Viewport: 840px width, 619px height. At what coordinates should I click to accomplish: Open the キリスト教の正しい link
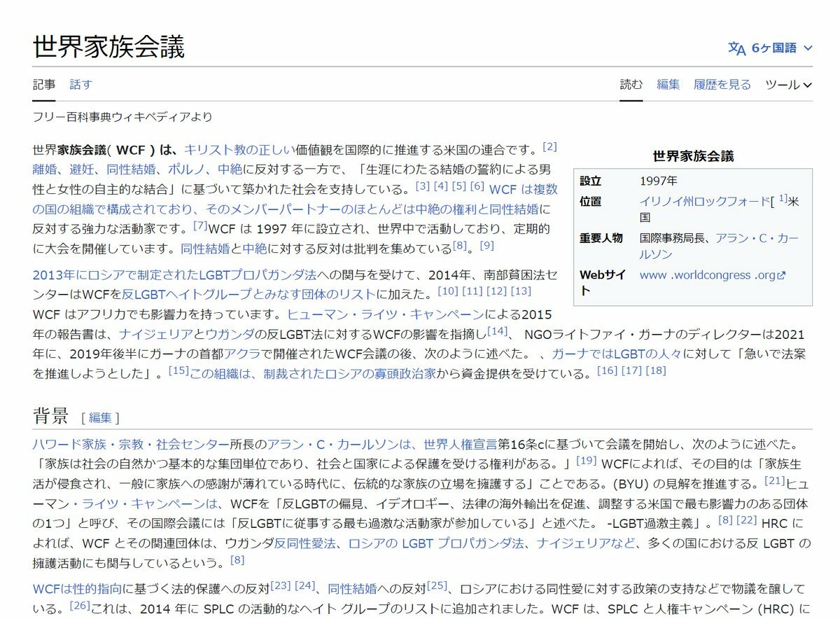240,150
